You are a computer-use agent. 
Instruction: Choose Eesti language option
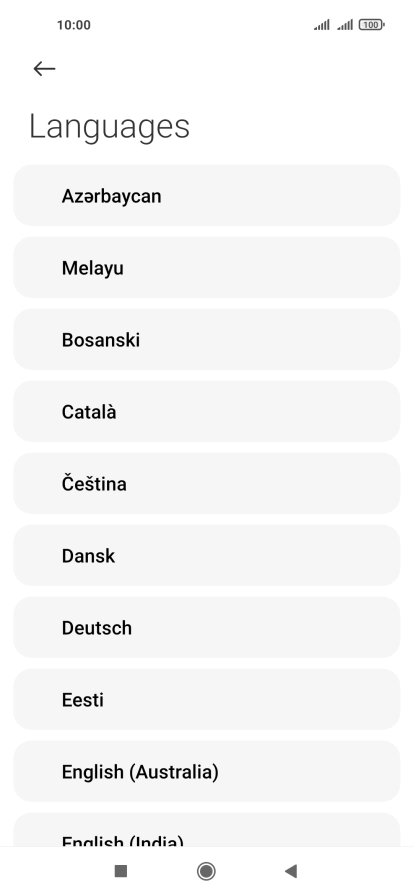tap(206, 699)
